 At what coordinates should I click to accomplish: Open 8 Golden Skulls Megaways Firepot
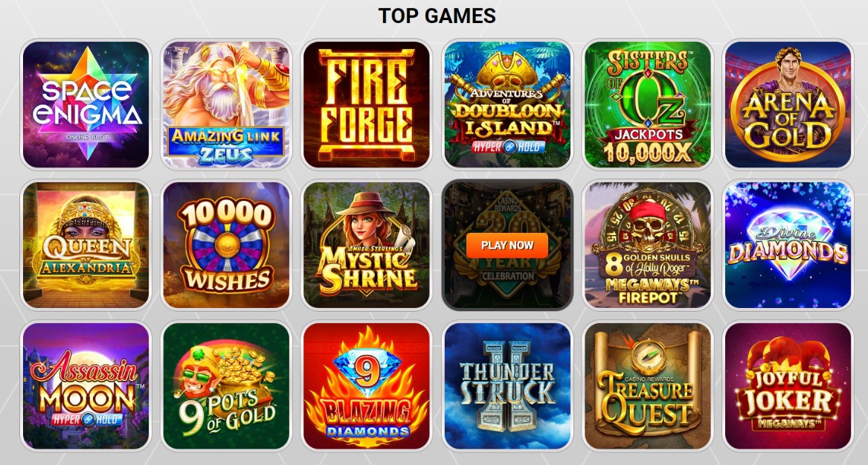coord(648,245)
